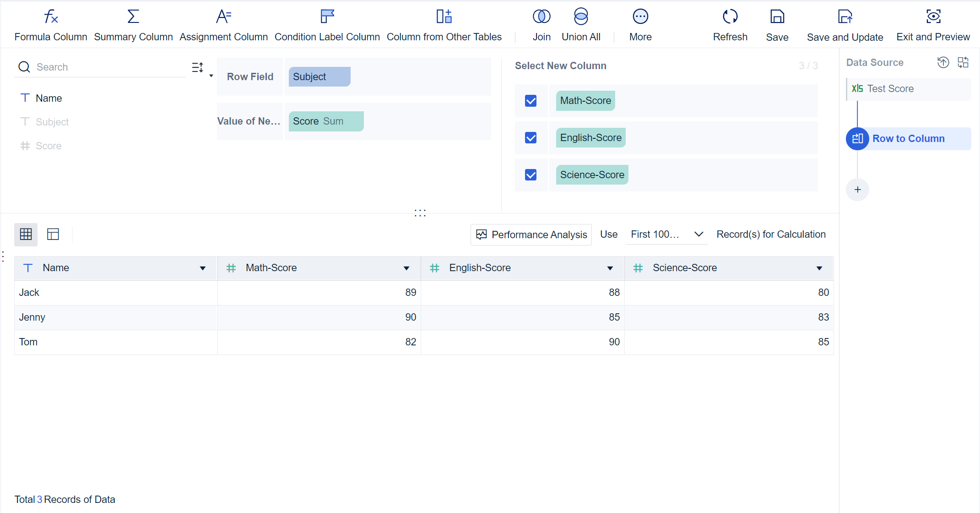The image size is (980, 513).
Task: Switch to the second table view icon
Action: pos(53,235)
